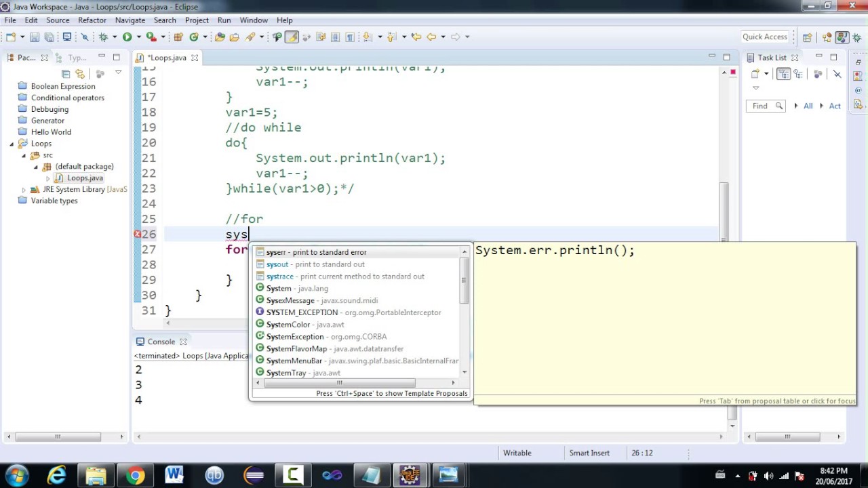Expand the Loops.java tree node
Viewport: 868px width, 488px height.
[x=48, y=178]
